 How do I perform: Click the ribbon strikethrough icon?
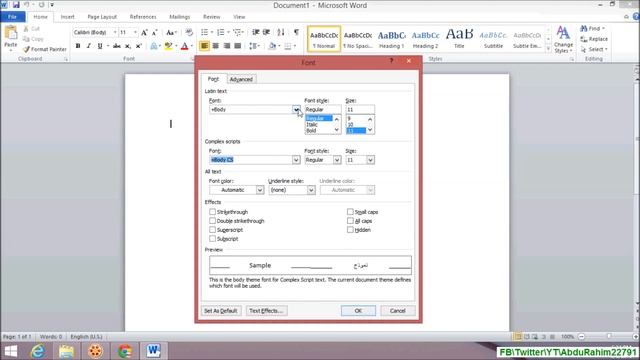coord(117,46)
